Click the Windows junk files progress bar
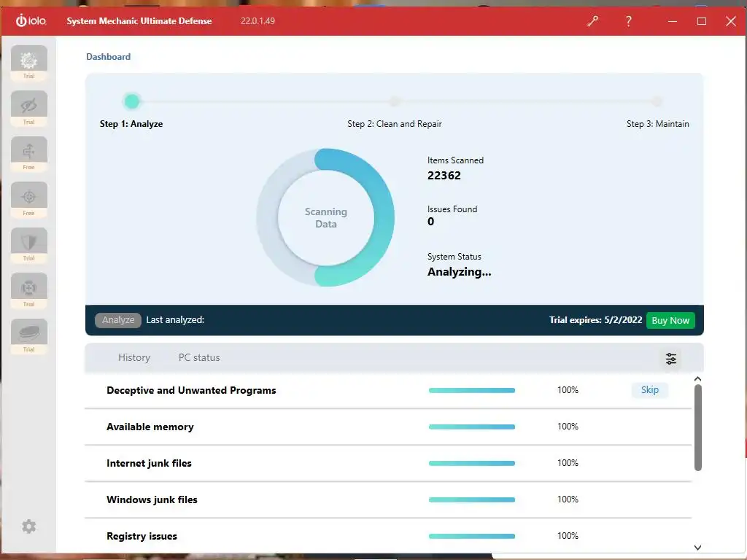 (472, 499)
